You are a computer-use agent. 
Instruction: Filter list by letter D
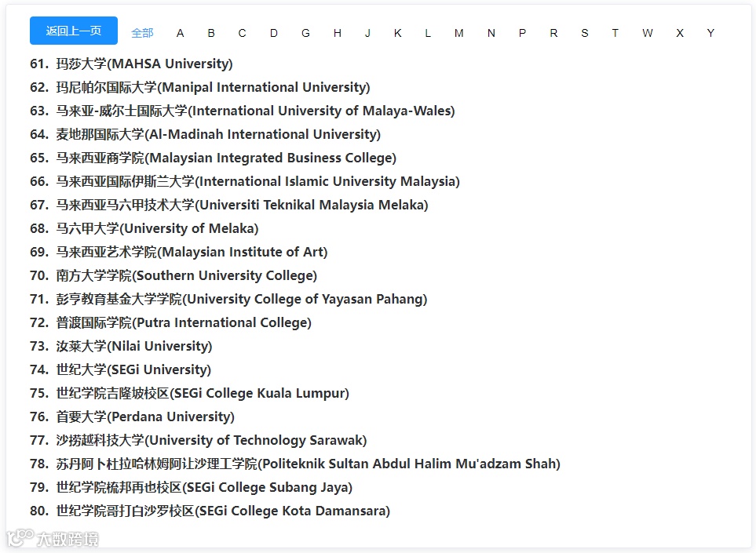pyautogui.click(x=274, y=33)
